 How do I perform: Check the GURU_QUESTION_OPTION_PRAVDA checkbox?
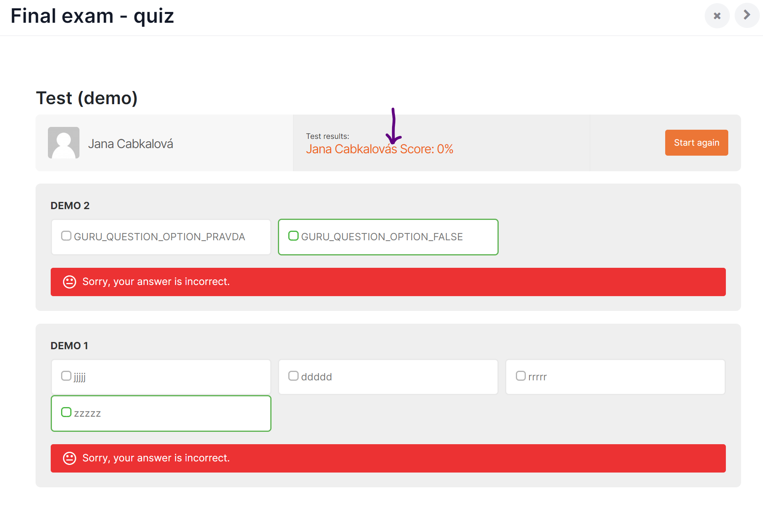pos(66,236)
